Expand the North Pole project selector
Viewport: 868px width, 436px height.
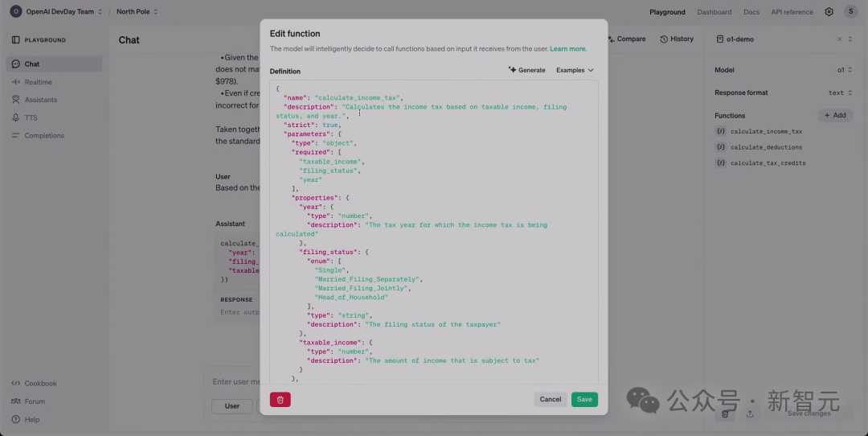(137, 12)
